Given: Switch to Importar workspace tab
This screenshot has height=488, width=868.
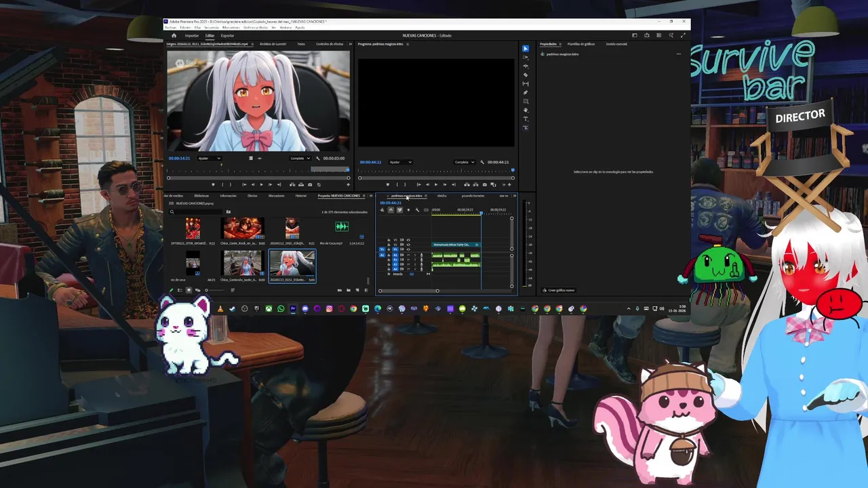Looking at the screenshot, I should (192, 35).
